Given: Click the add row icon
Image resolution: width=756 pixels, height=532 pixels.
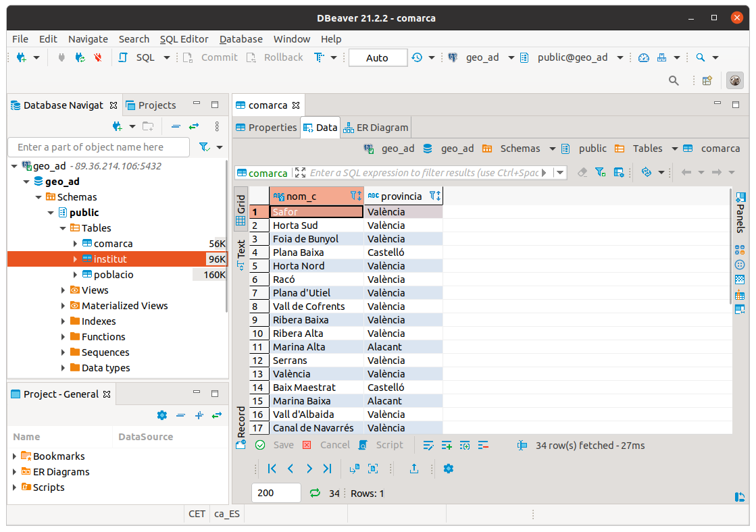Looking at the screenshot, I should [x=447, y=446].
